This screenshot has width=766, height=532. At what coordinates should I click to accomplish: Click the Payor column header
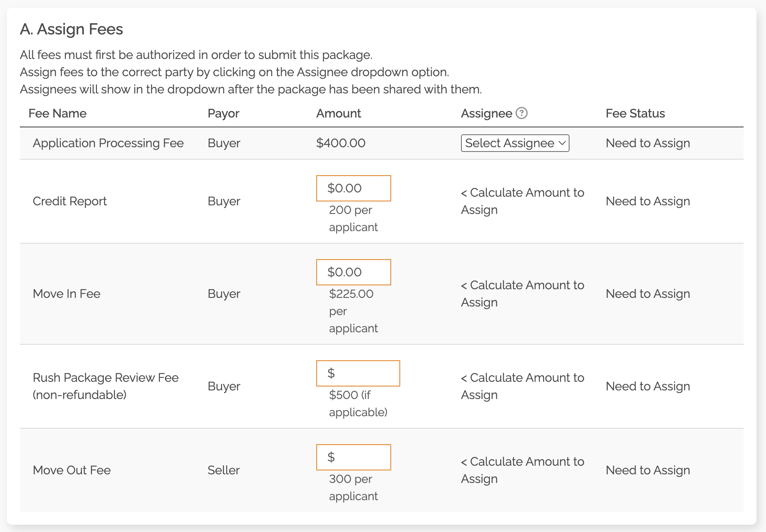coord(223,114)
